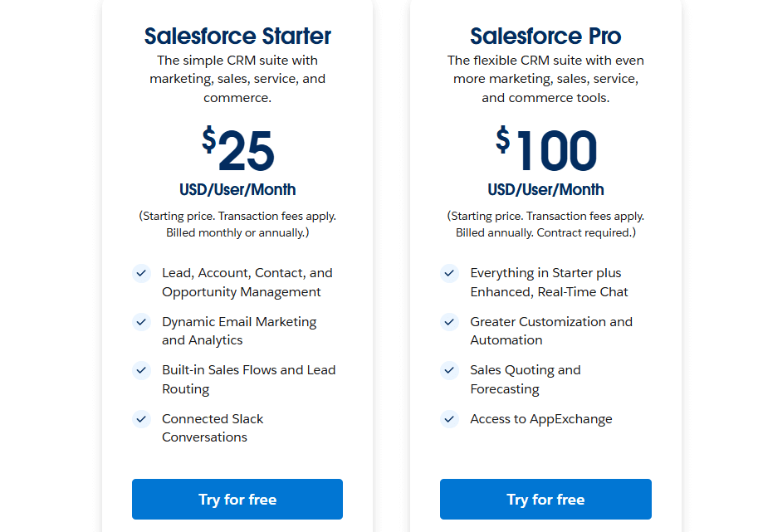Screen dimensions: 758x532
Task: Select the Salesforce Starter plan heading
Action: (x=237, y=37)
